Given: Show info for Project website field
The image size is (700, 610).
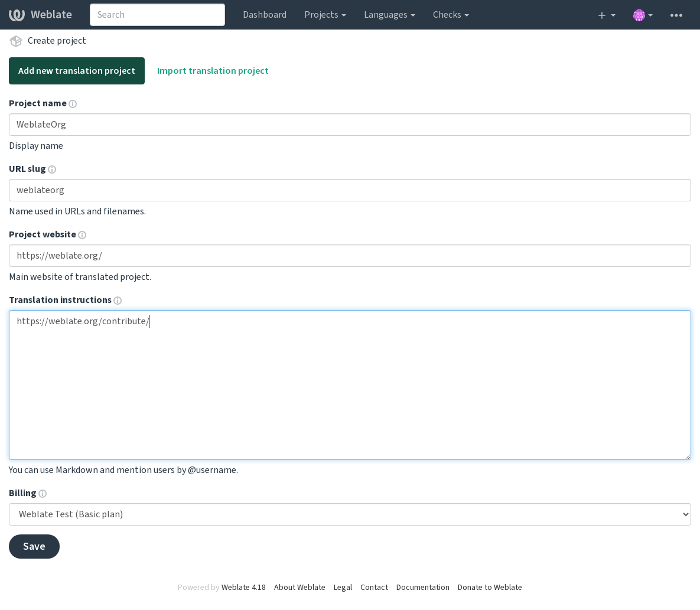Looking at the screenshot, I should [82, 235].
